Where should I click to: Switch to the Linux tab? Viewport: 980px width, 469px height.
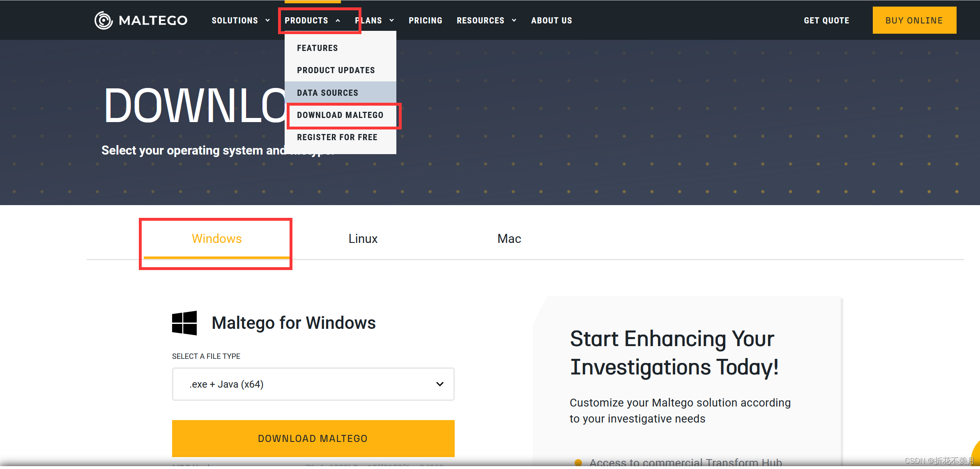(x=363, y=239)
